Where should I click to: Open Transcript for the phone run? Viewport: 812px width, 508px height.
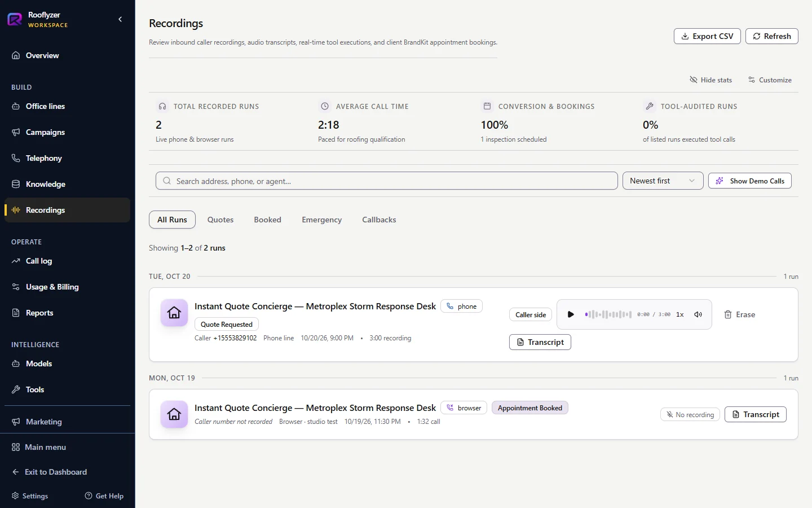click(540, 342)
